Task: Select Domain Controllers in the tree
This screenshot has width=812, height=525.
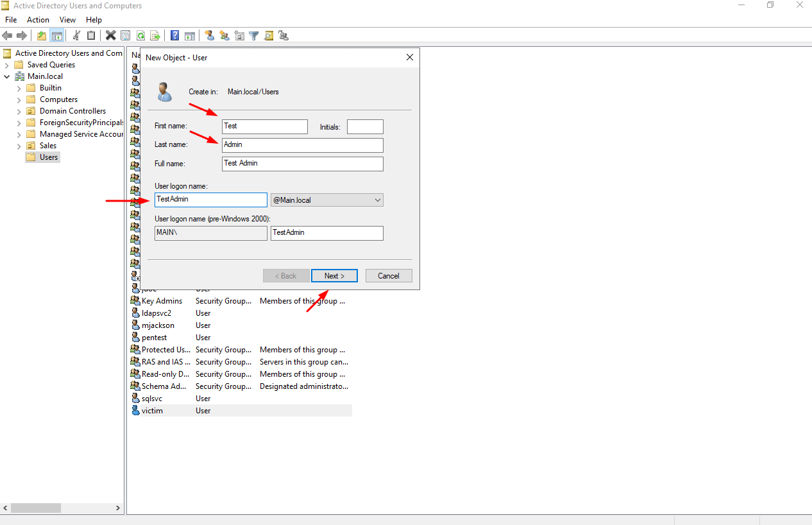Action: (72, 111)
